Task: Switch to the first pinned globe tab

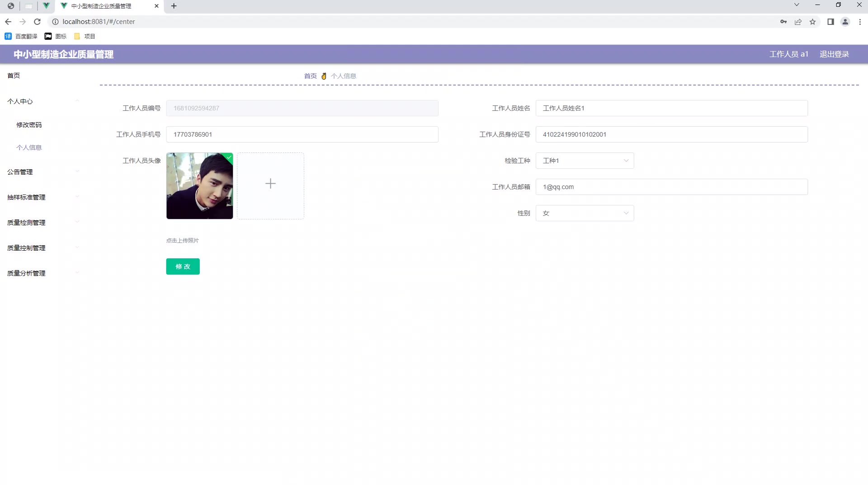Action: 11,6
